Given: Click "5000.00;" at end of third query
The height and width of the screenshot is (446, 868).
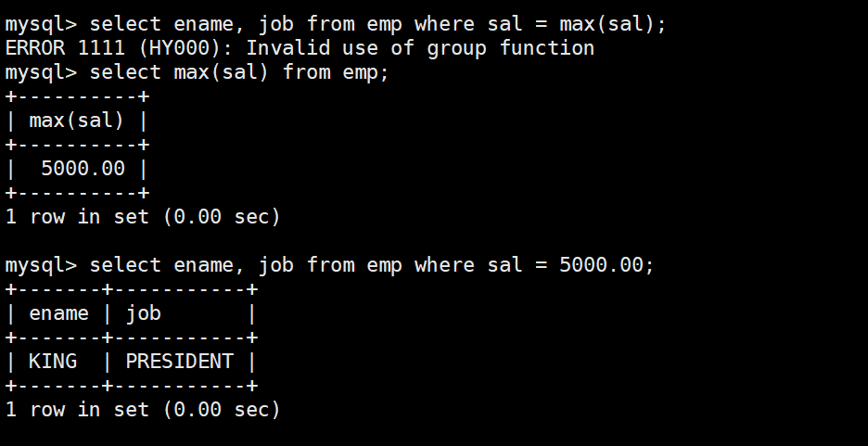Looking at the screenshot, I should click(607, 265).
